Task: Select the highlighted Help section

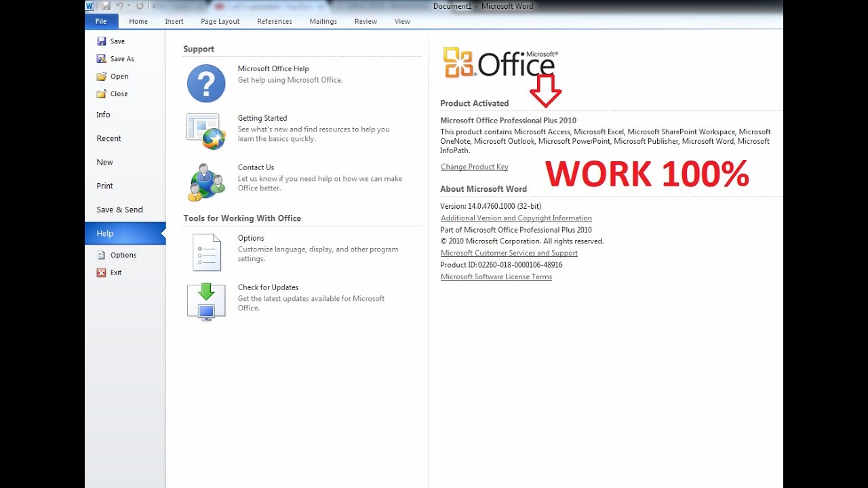Action: point(125,233)
